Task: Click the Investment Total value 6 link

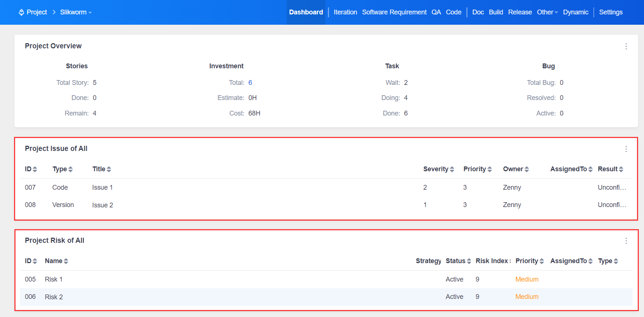Action: click(250, 83)
